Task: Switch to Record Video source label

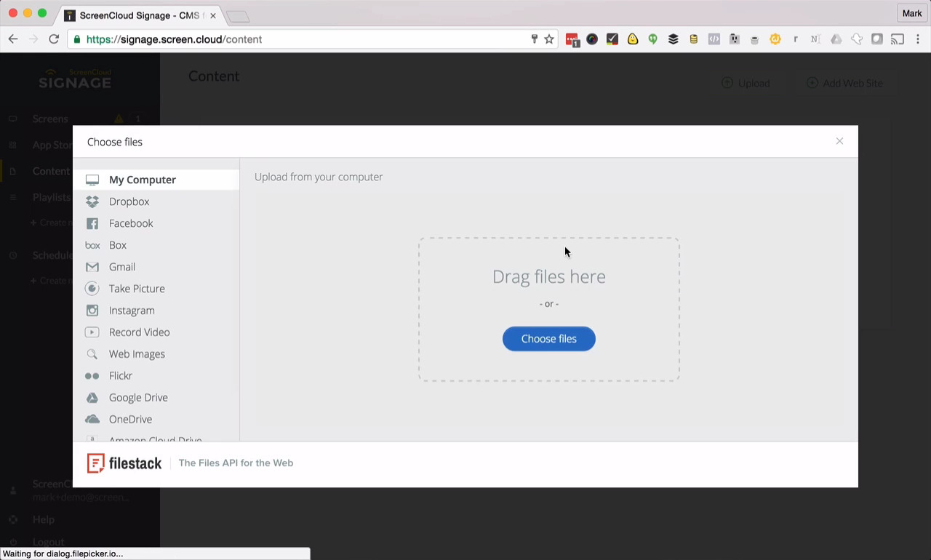Action: pyautogui.click(x=139, y=332)
